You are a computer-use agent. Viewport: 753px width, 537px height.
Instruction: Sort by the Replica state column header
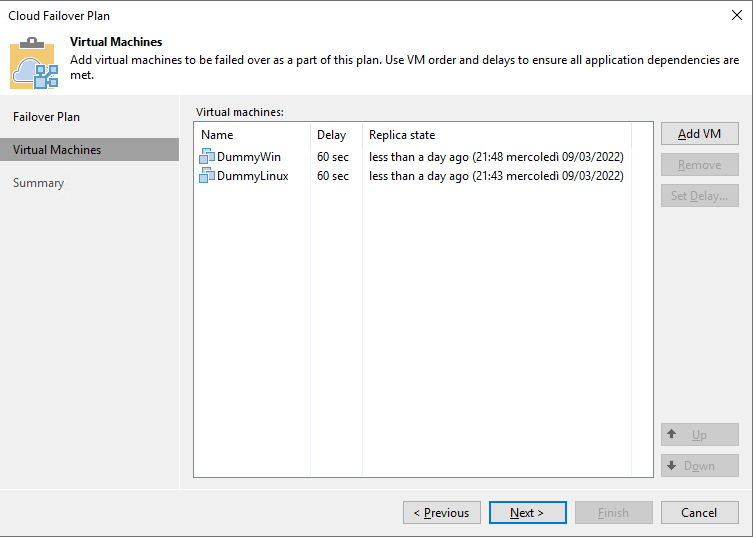pyautogui.click(x=497, y=135)
